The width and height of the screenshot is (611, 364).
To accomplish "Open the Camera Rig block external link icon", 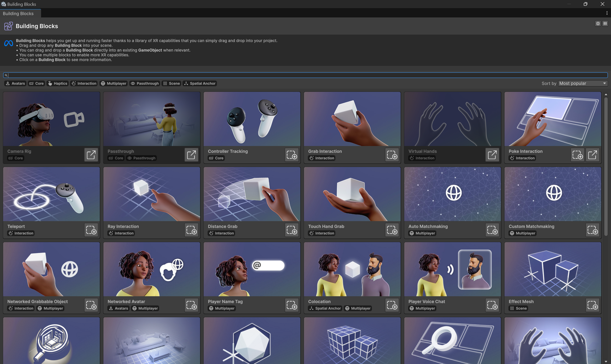I will point(91,155).
